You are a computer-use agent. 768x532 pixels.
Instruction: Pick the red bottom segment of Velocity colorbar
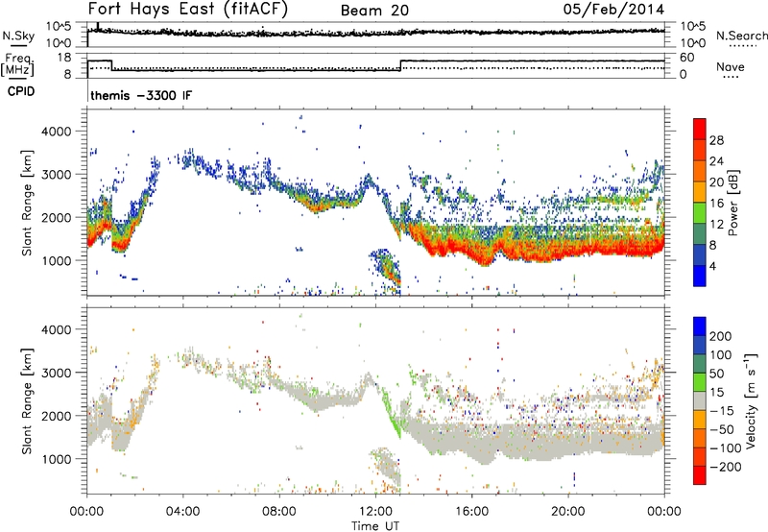pyautogui.click(x=700, y=475)
